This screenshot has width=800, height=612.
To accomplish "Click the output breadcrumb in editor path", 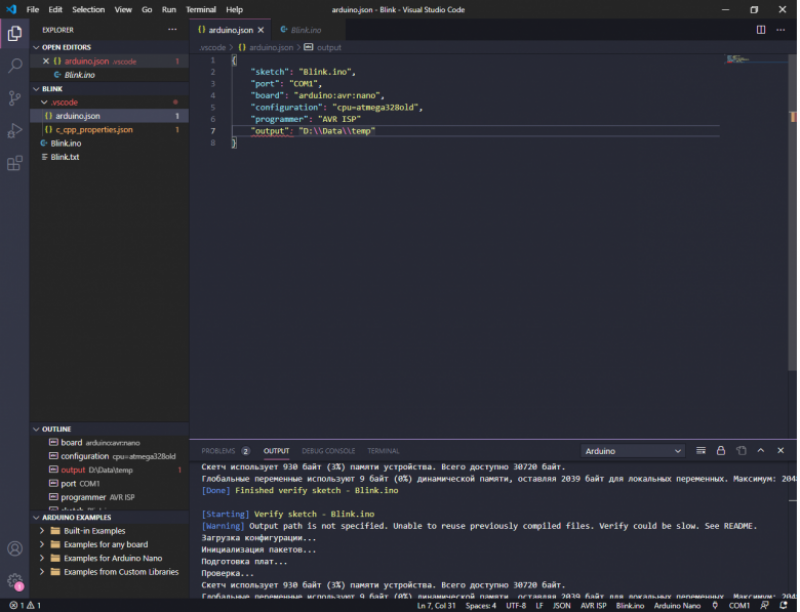I will coord(322,47).
